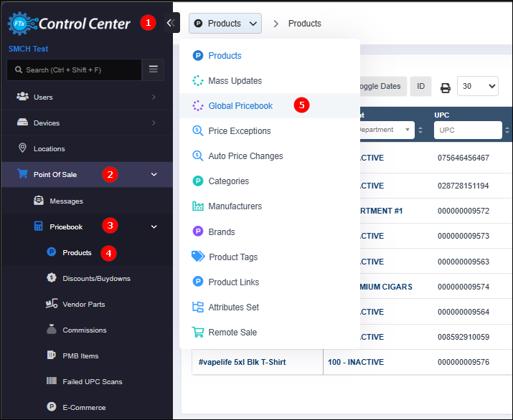
Task: Open Auto Price Changes menu entry
Action: 245,156
